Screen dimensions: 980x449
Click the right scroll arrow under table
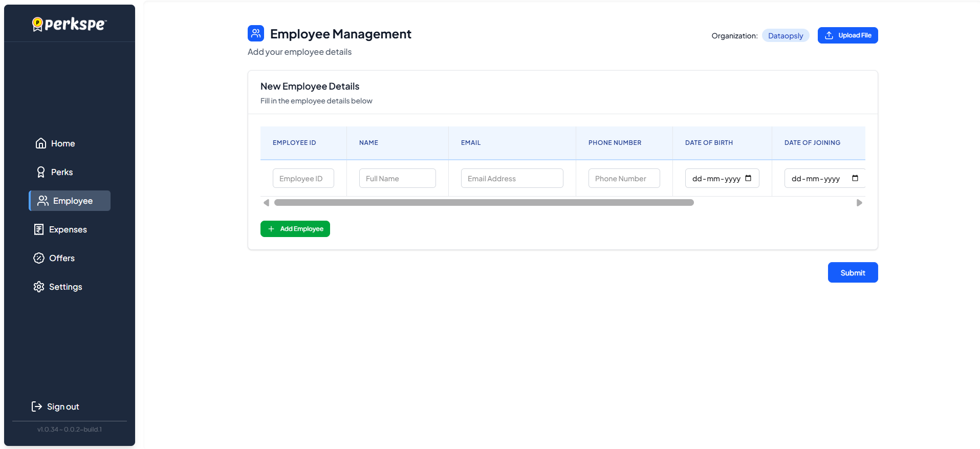pos(859,203)
